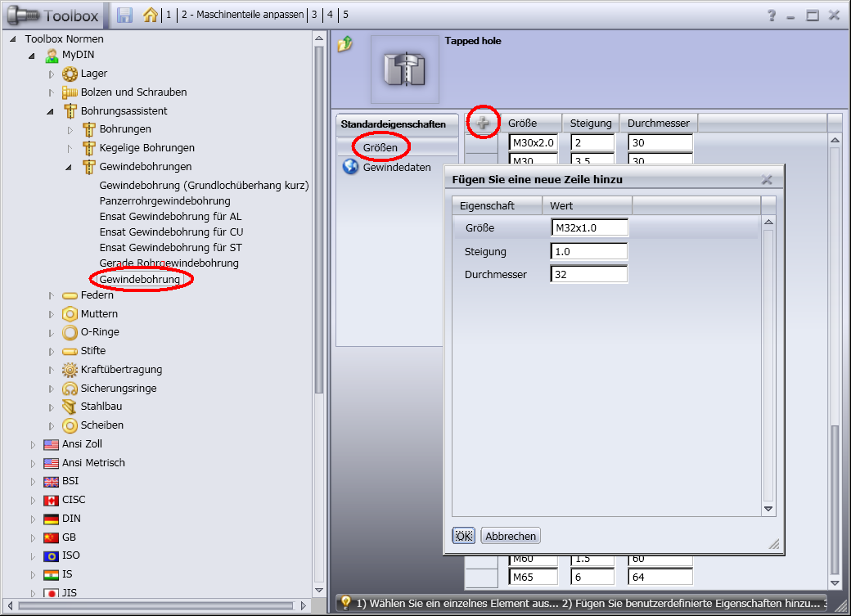Click the Stifte pin icon
The width and height of the screenshot is (851, 616).
pyautogui.click(x=70, y=351)
